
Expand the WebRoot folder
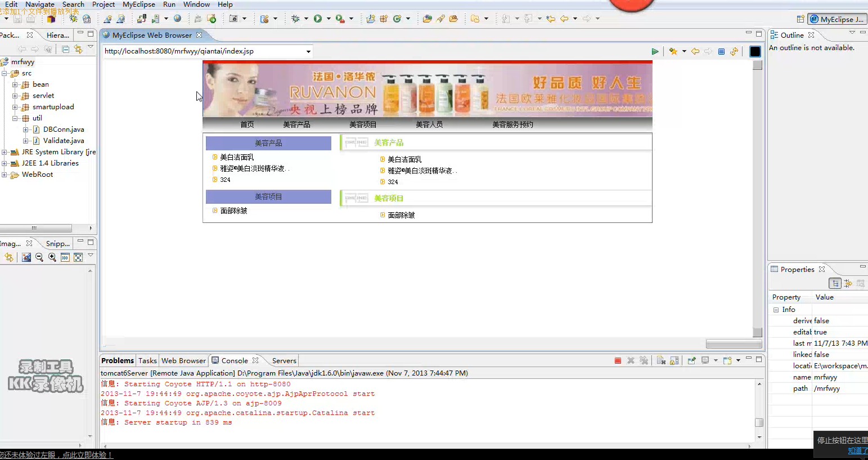point(5,175)
